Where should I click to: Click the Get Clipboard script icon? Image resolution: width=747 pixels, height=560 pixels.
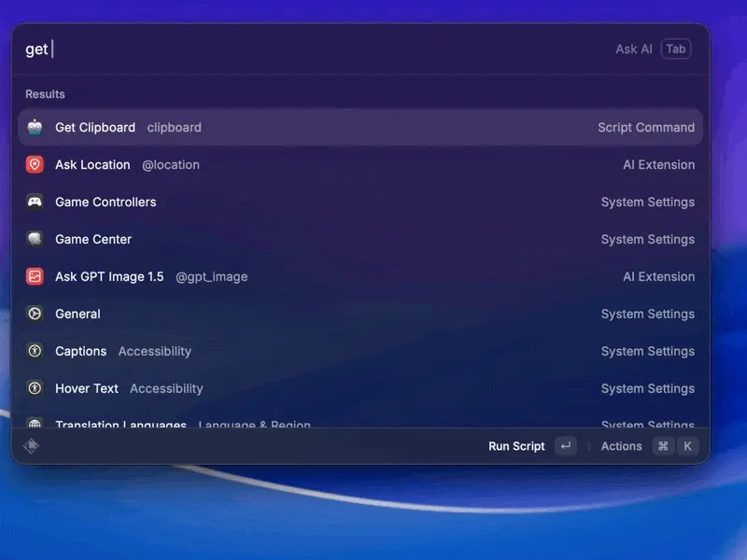[35, 127]
